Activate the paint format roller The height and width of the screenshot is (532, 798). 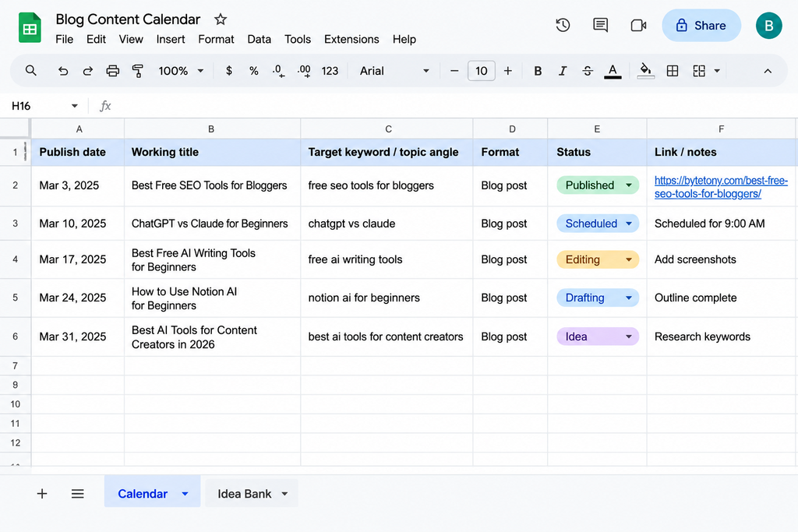click(137, 71)
